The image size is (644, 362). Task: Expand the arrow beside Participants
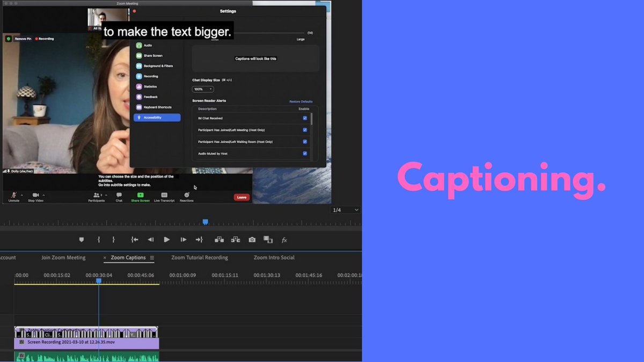point(106,195)
